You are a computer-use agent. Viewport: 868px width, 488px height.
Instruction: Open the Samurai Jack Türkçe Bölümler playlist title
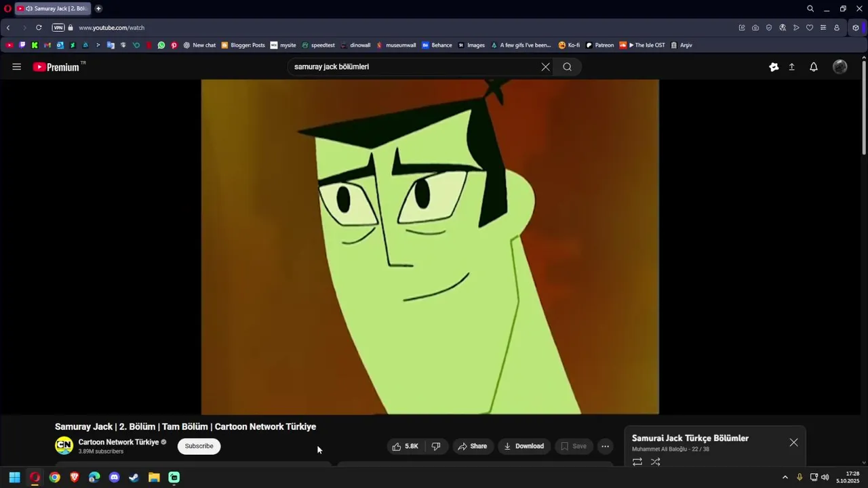coord(690,439)
